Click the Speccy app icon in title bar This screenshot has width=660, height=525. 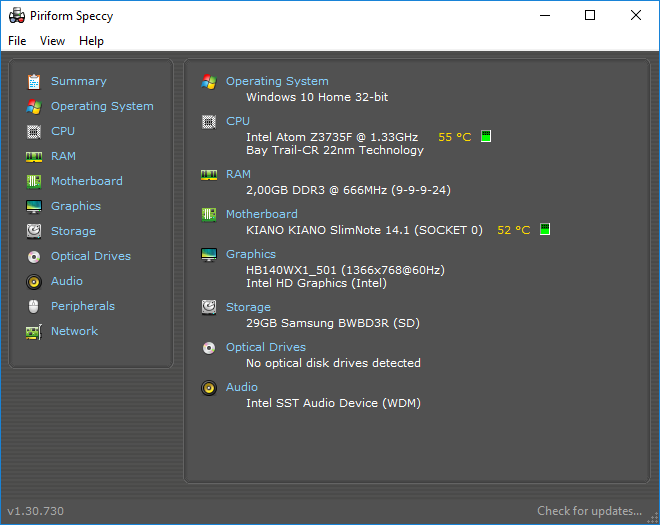(x=17, y=16)
